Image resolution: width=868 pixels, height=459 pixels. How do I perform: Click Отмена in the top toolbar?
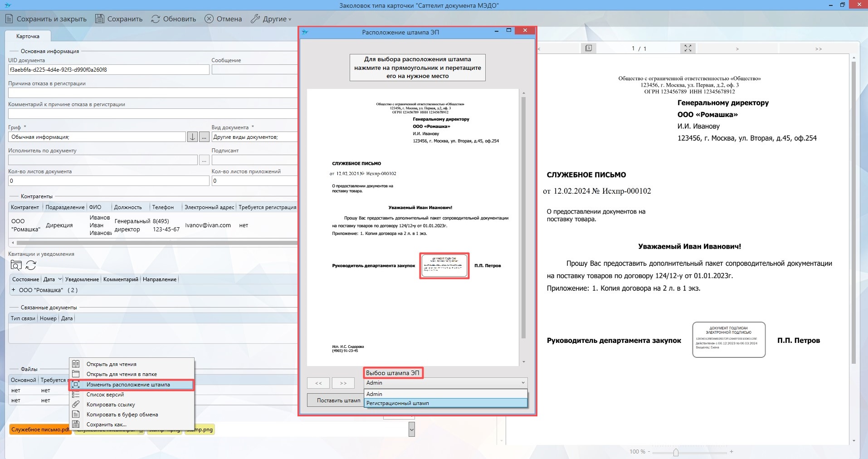pyautogui.click(x=223, y=19)
